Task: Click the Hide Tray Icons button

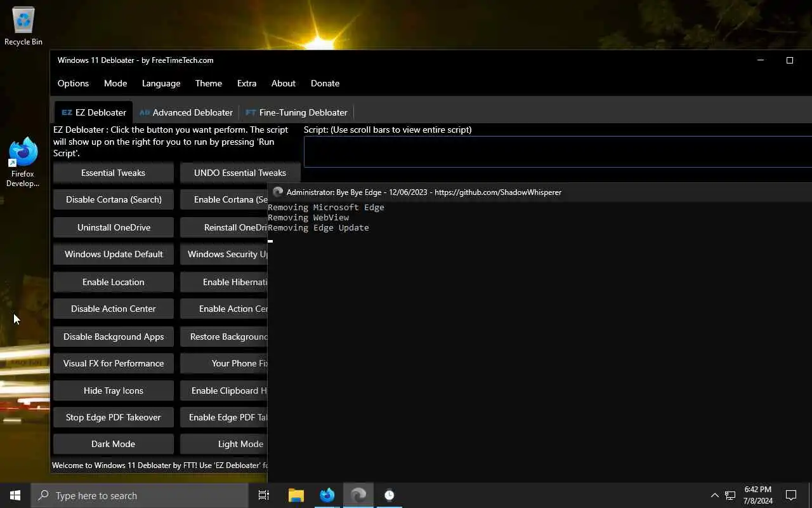Action: click(x=114, y=391)
